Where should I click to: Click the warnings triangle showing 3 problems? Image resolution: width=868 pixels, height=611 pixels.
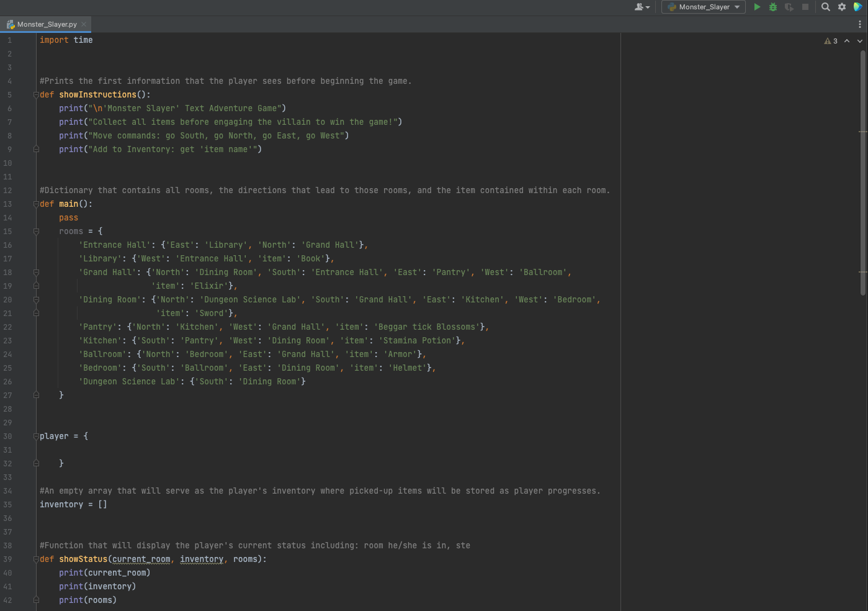pyautogui.click(x=831, y=40)
